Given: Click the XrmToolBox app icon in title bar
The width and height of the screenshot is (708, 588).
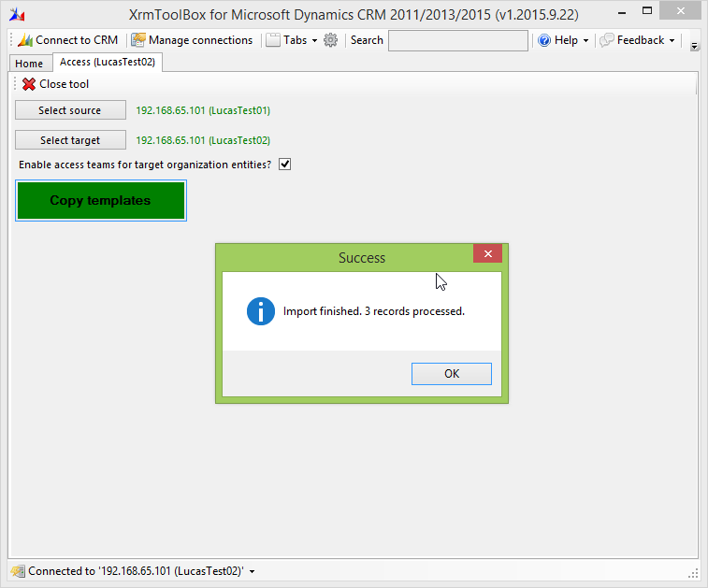Looking at the screenshot, I should [x=17, y=15].
